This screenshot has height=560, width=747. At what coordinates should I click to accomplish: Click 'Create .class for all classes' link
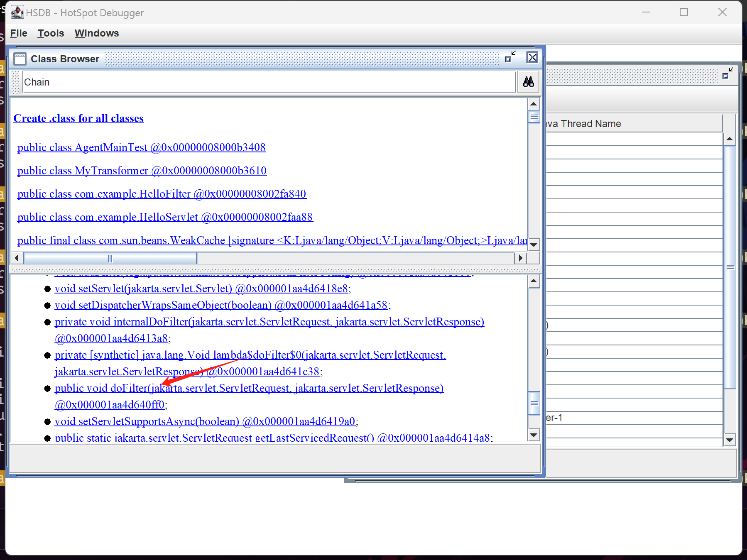(78, 118)
